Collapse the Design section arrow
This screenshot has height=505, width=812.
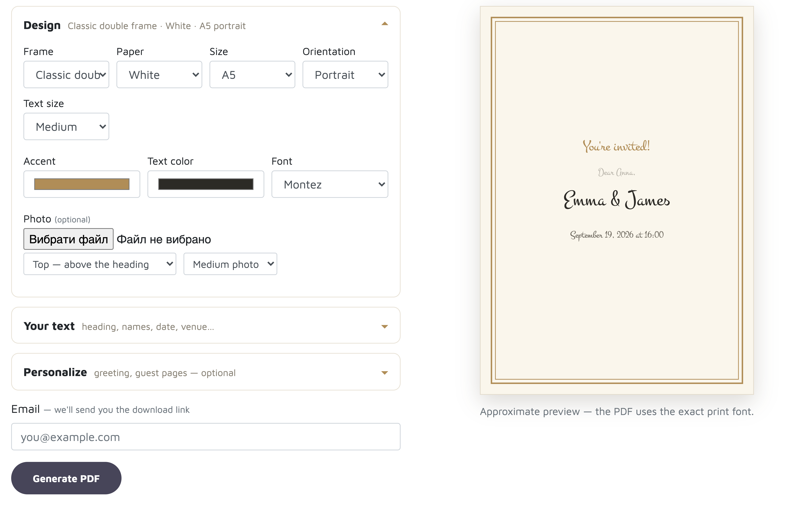385,24
